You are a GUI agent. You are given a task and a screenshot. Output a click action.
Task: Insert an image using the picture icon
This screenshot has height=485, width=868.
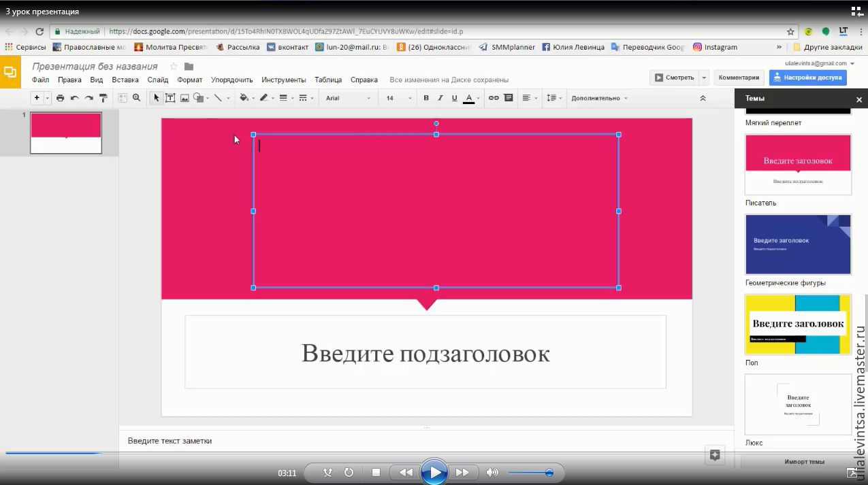pyautogui.click(x=184, y=98)
